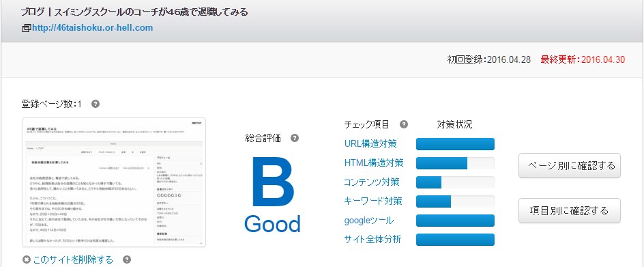Click the キーワード対策 progress bar
The height and width of the screenshot is (267, 644).
(x=455, y=201)
